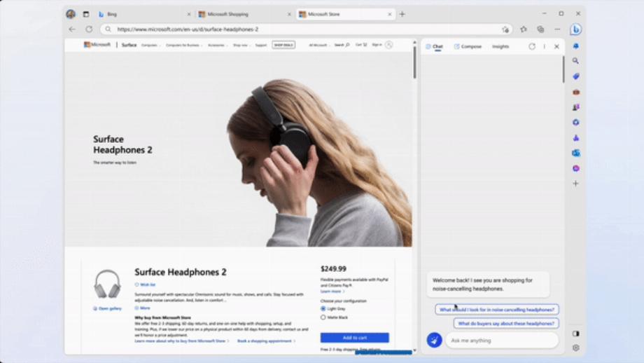Toggle the sidebar split view icon
644x363 pixels.
[576, 334]
